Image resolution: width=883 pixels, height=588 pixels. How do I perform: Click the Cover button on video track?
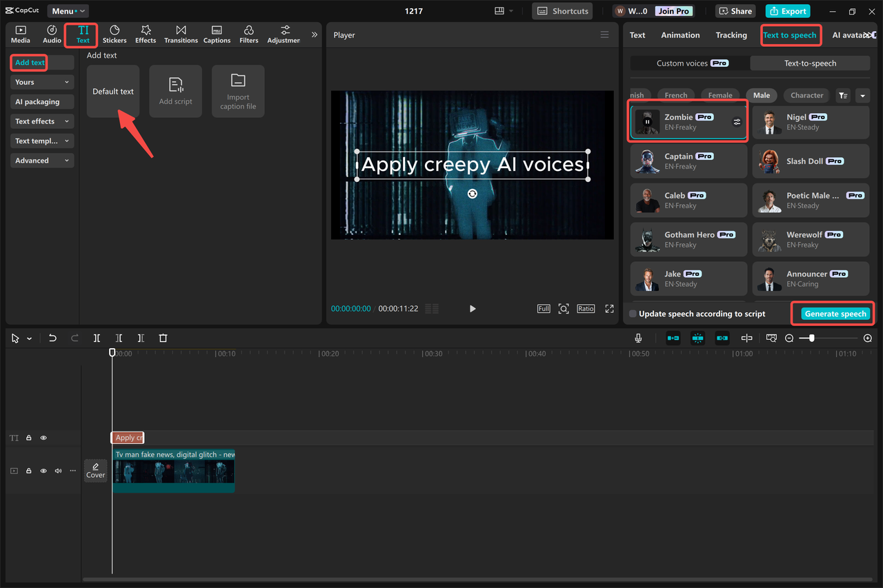96,471
